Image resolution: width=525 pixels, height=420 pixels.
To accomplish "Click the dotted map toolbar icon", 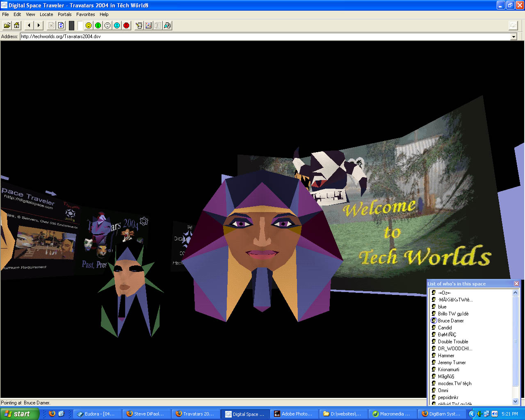I will click(148, 25).
